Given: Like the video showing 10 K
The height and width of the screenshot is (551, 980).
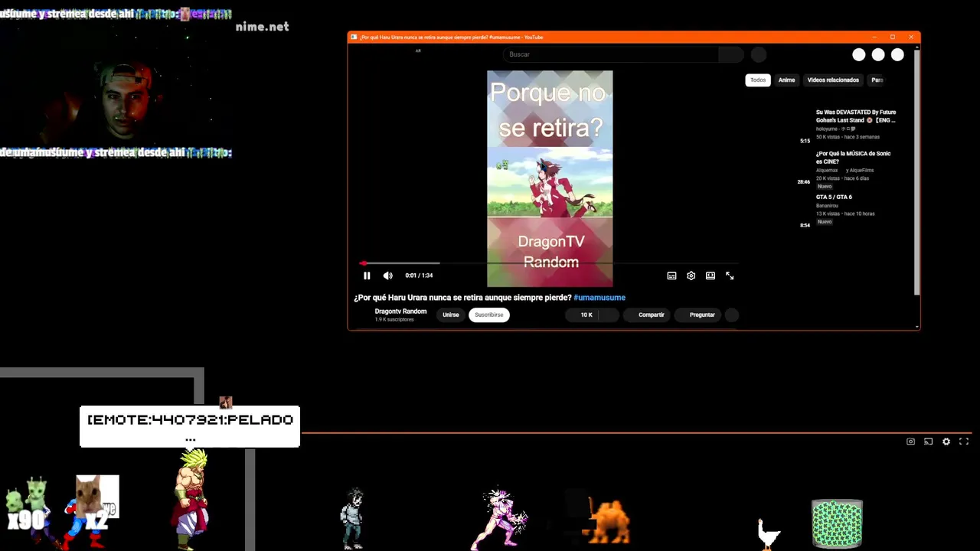Looking at the screenshot, I should [x=582, y=315].
